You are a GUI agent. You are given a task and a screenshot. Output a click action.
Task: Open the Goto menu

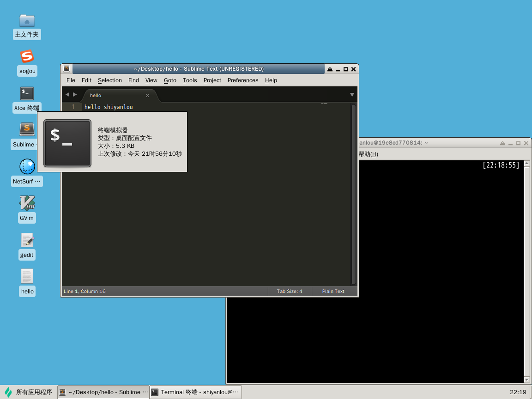click(170, 80)
